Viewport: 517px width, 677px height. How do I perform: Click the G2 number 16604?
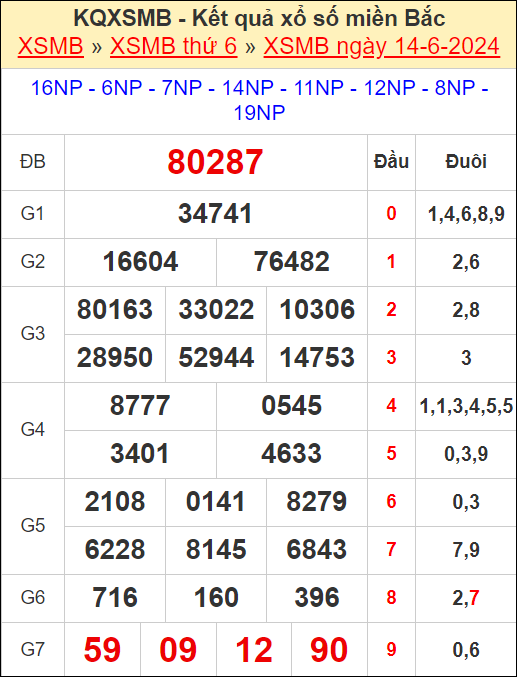click(x=140, y=262)
